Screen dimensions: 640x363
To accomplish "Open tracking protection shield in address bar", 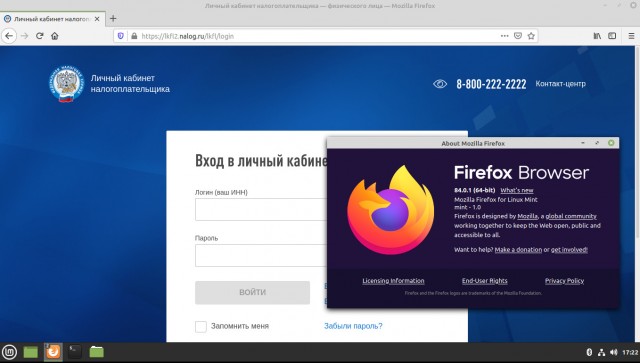I will pos(120,36).
